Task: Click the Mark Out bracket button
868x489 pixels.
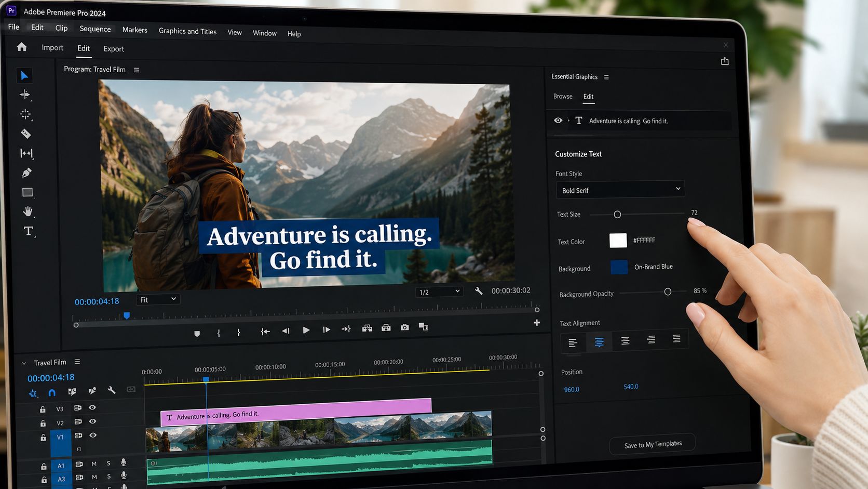Action: [238, 332]
